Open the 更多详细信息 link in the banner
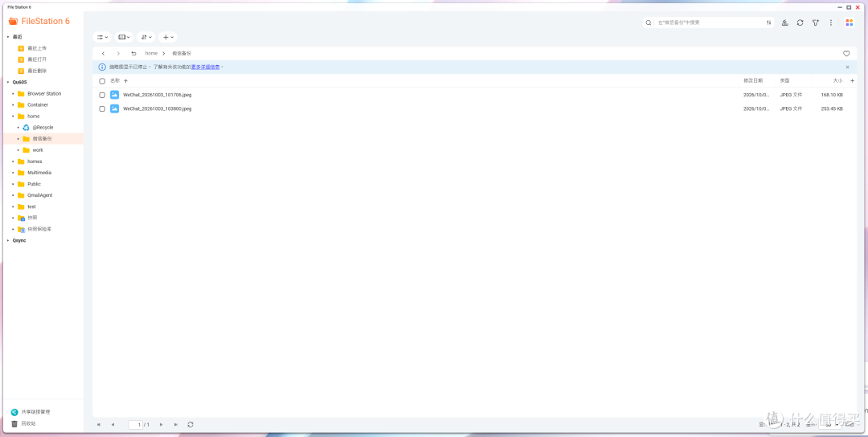The image size is (868, 437). [x=206, y=67]
